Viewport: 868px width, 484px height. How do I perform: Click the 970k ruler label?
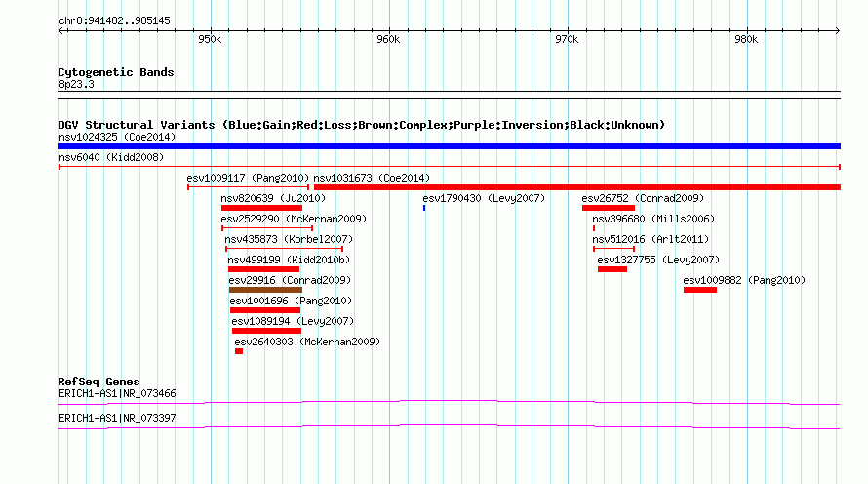point(567,39)
